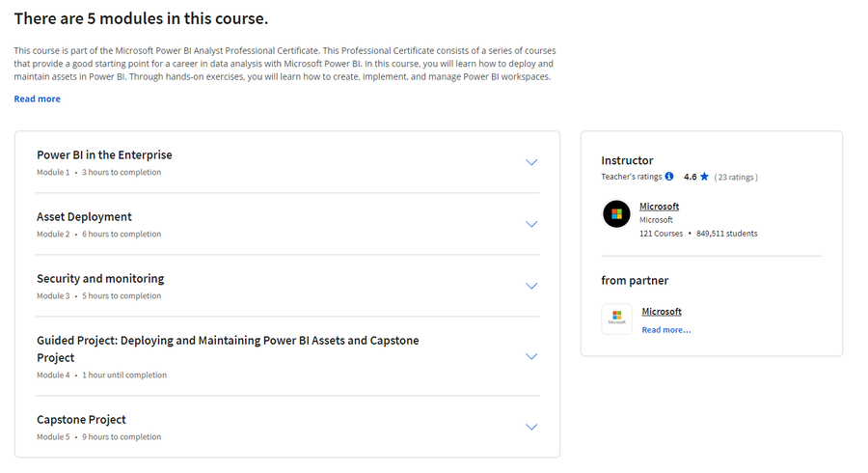Image resolution: width=868 pixels, height=473 pixels.
Task: Expand the Power BI in the Enterprise chevron
Action: pos(531,162)
